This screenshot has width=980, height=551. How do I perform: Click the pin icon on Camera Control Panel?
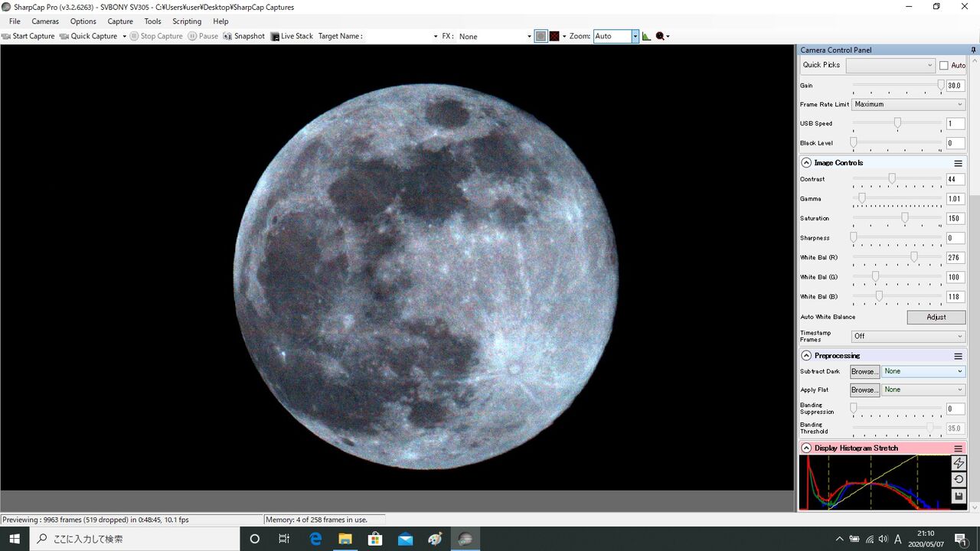(x=973, y=50)
